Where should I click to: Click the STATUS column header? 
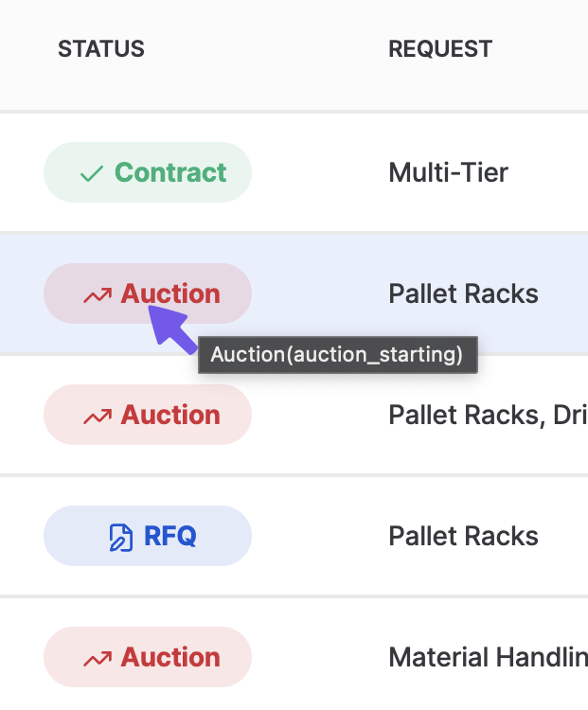click(x=101, y=49)
